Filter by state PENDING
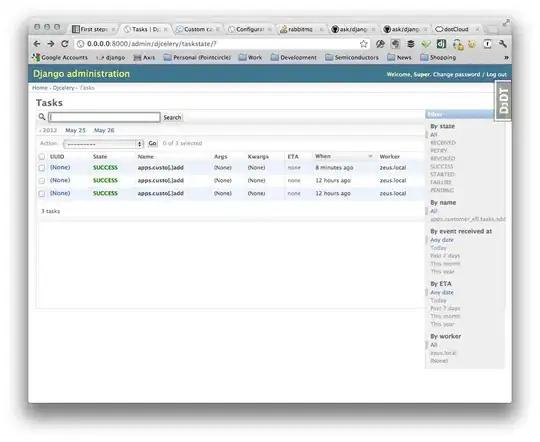The image size is (540, 442). (x=442, y=190)
